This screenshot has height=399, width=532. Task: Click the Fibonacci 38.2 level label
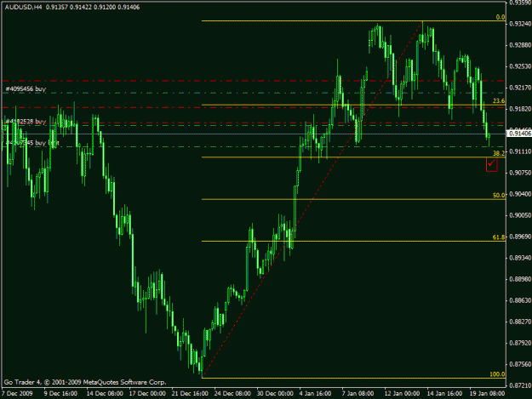tap(499, 153)
